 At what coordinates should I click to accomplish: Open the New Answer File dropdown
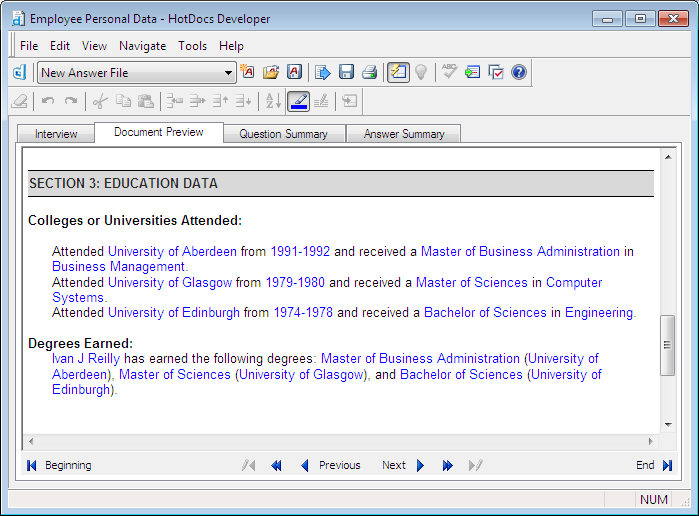[x=228, y=73]
